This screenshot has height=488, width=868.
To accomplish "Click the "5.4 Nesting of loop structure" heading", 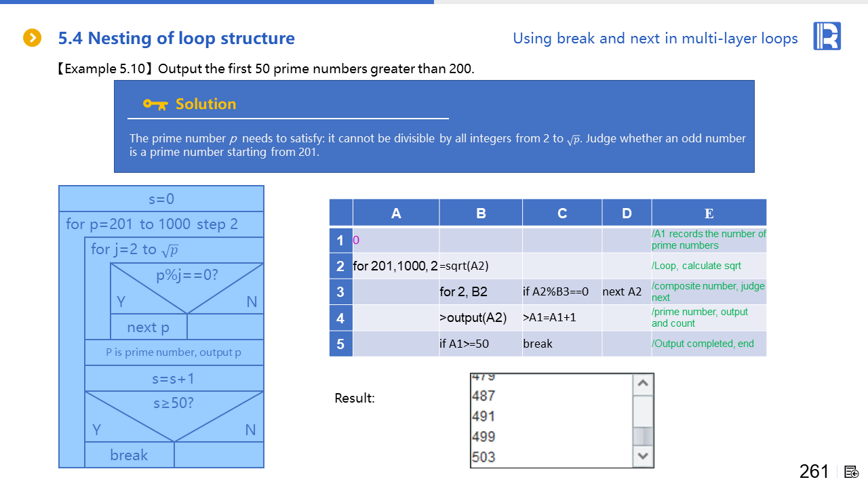I will point(176,39).
